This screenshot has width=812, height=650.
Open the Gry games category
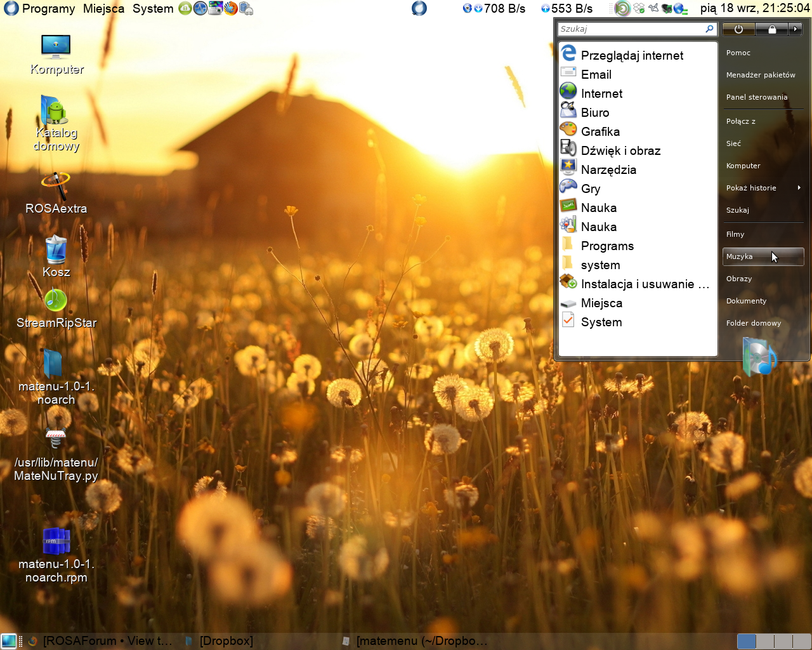click(590, 189)
